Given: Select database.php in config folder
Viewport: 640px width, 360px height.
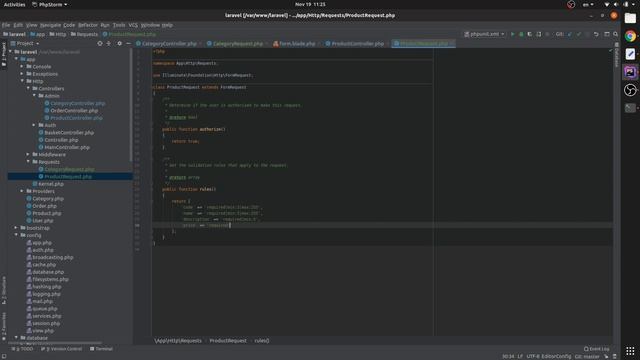Looking at the screenshot, I should (48, 272).
